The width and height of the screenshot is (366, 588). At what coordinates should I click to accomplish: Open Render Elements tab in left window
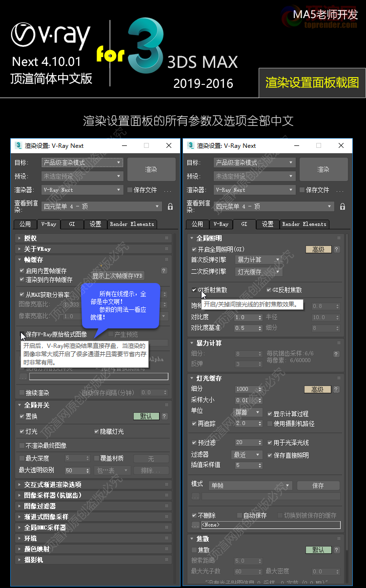(x=132, y=224)
